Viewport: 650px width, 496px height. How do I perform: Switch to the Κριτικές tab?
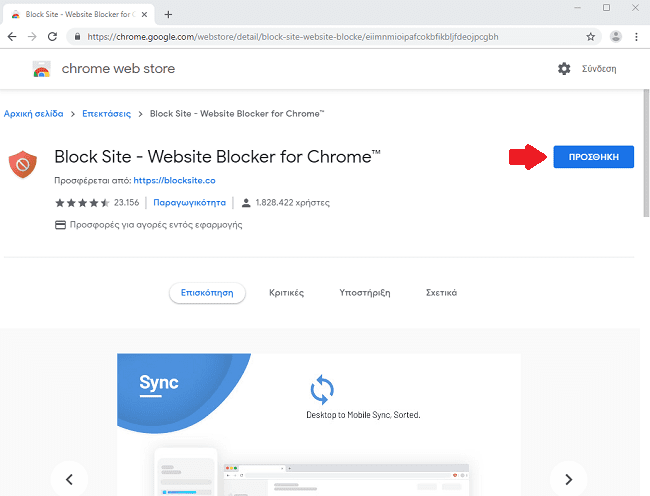[286, 293]
